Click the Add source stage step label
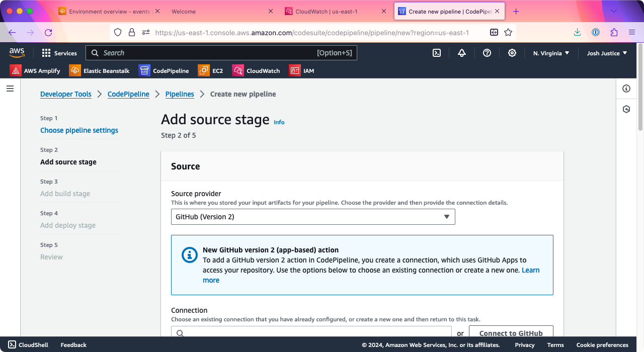The height and width of the screenshot is (352, 644). pos(68,162)
